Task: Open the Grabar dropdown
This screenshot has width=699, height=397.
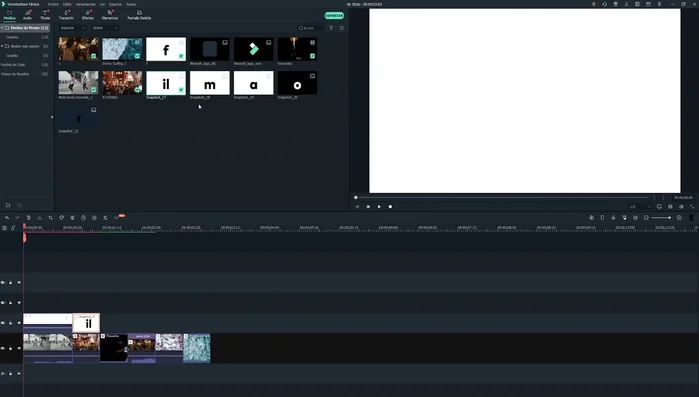Action: pyautogui.click(x=105, y=28)
